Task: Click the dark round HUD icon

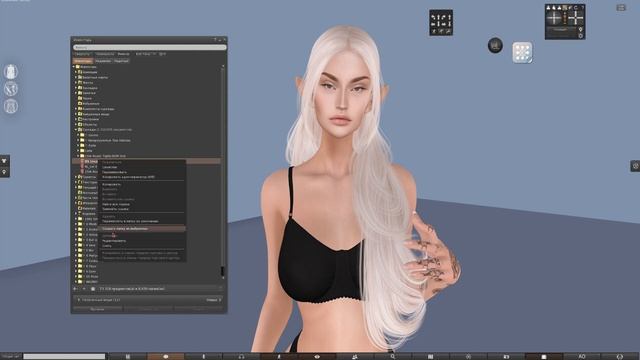Action: pyautogui.click(x=495, y=45)
